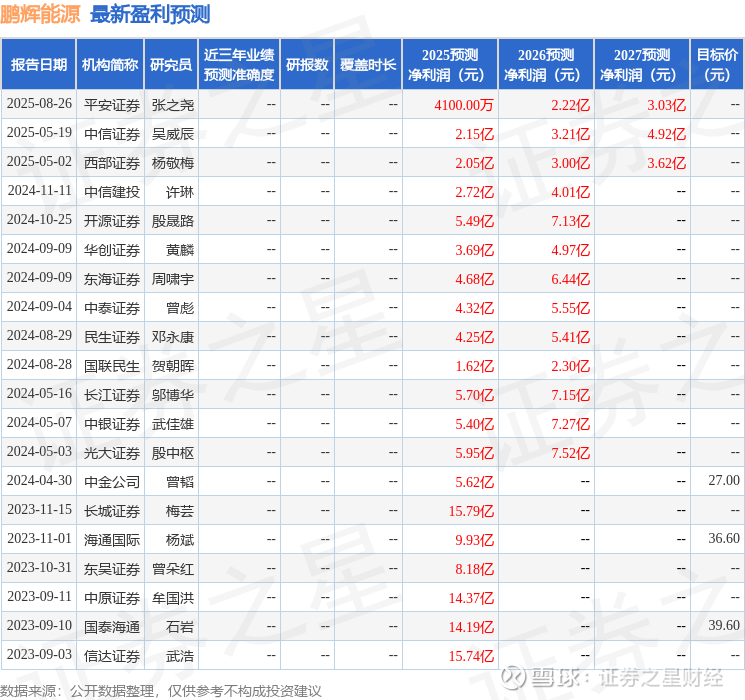Select analyst name 武佳雄
The height and width of the screenshot is (700, 745).
pyautogui.click(x=172, y=424)
